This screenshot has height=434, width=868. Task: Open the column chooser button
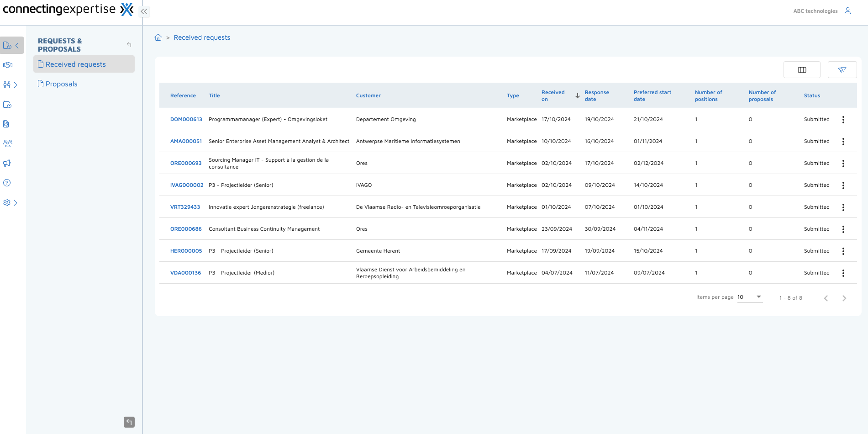802,70
